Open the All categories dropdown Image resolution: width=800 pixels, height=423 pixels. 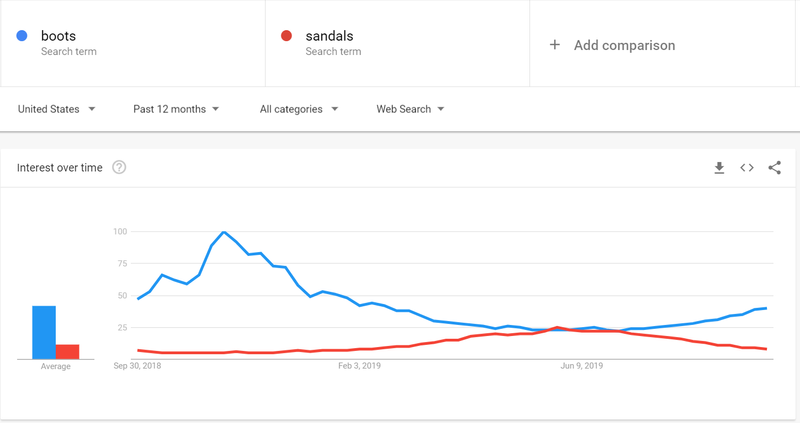pos(299,109)
